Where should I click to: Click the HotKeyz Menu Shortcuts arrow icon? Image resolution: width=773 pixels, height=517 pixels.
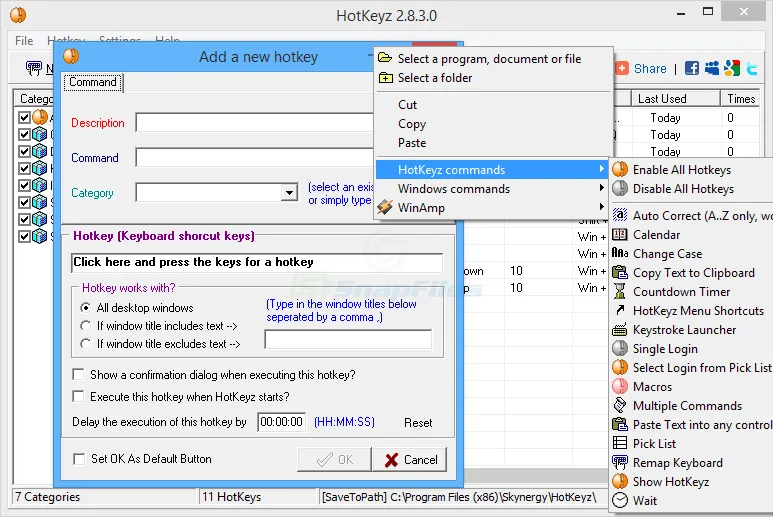coord(620,310)
